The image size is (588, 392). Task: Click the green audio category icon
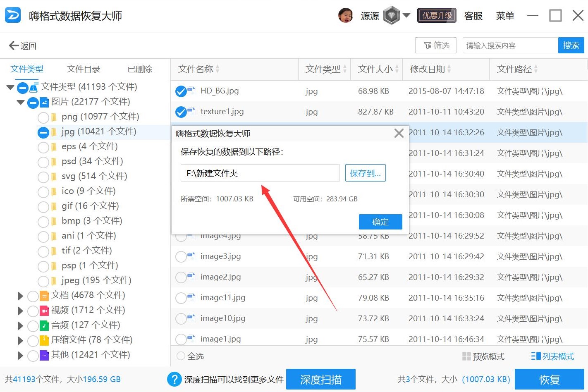point(44,325)
